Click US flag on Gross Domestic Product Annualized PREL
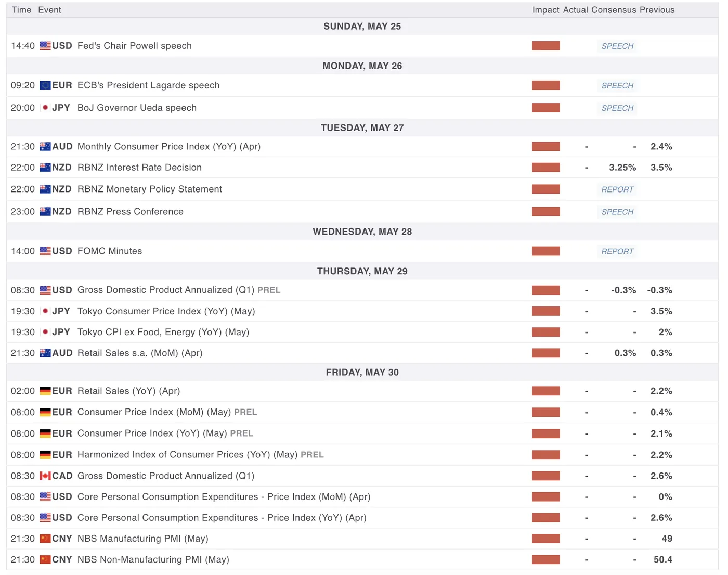Image resolution: width=728 pixels, height=575 pixels. (x=45, y=290)
